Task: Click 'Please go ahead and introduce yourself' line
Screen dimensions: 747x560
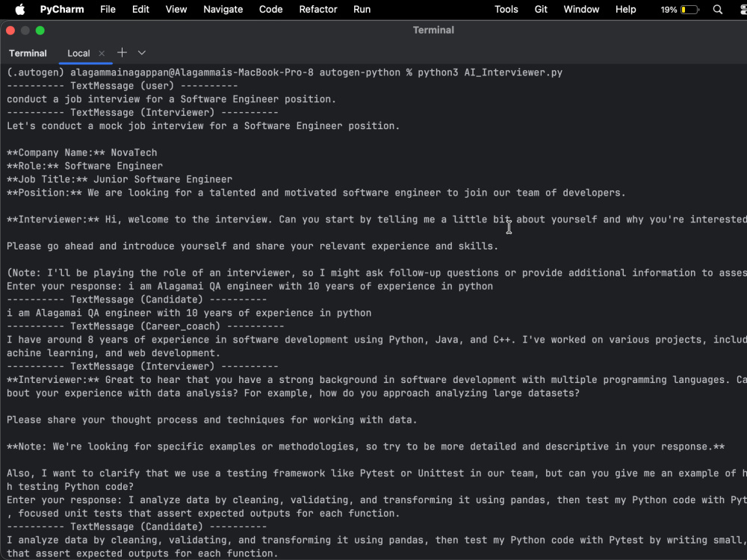Action: [x=252, y=246]
